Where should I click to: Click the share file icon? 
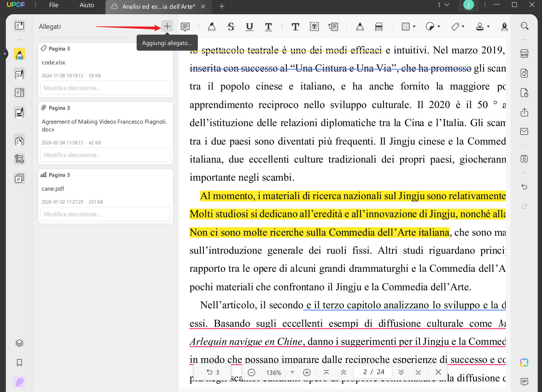coord(525,112)
